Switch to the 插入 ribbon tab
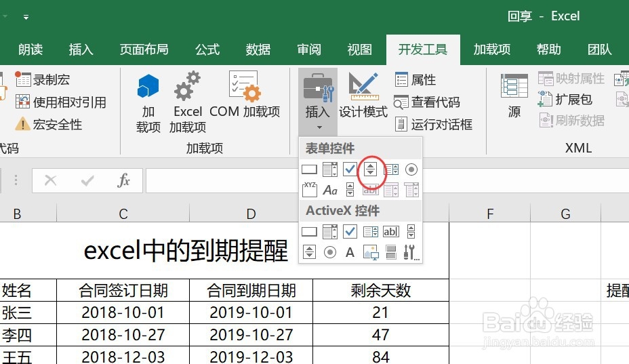The height and width of the screenshot is (364, 629). (81, 49)
